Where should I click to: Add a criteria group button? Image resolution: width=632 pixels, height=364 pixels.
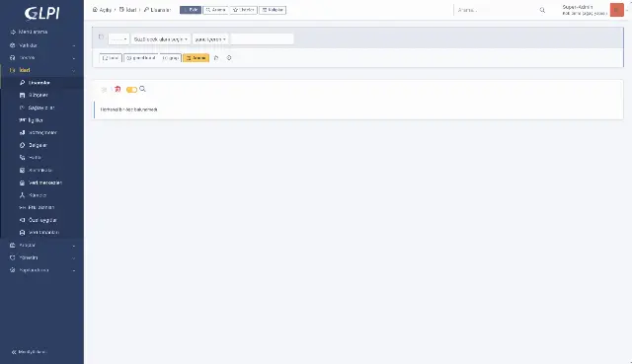pyautogui.click(x=171, y=58)
